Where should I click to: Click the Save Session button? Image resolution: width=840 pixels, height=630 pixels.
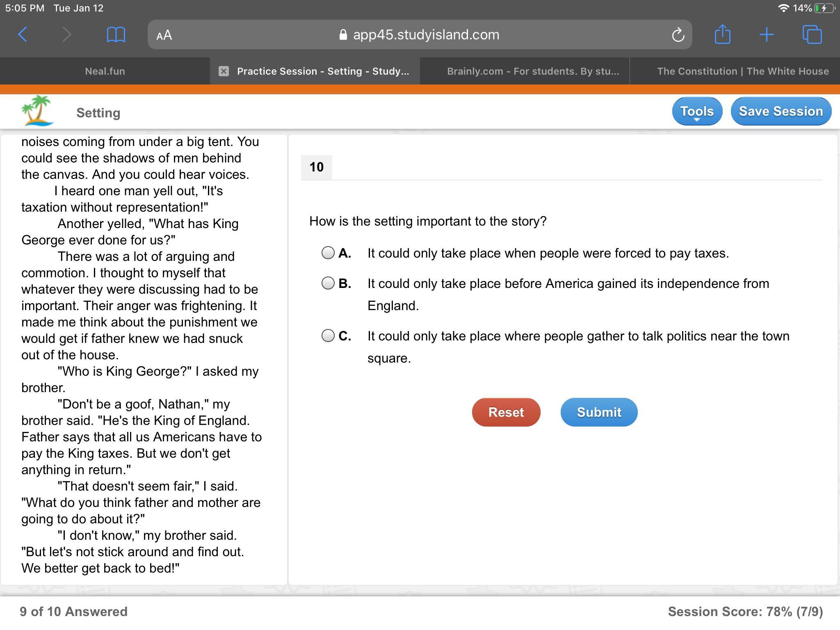pyautogui.click(x=781, y=112)
